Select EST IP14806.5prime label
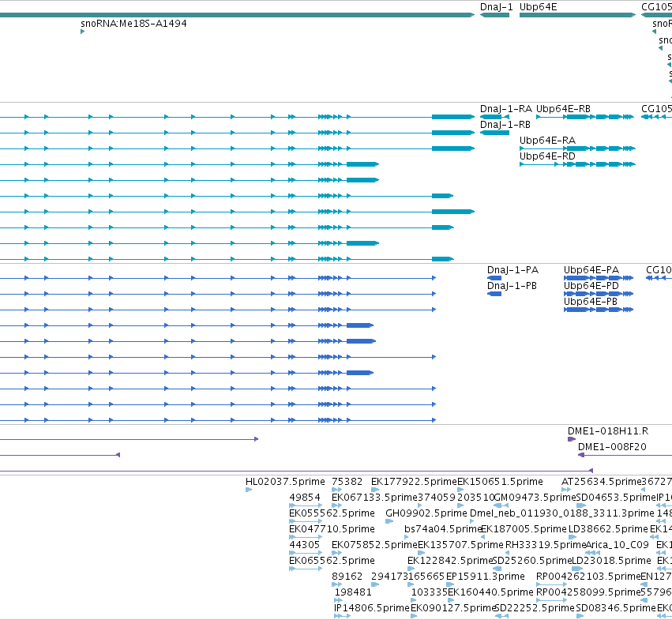The height and width of the screenshot is (620, 672). pos(372,608)
